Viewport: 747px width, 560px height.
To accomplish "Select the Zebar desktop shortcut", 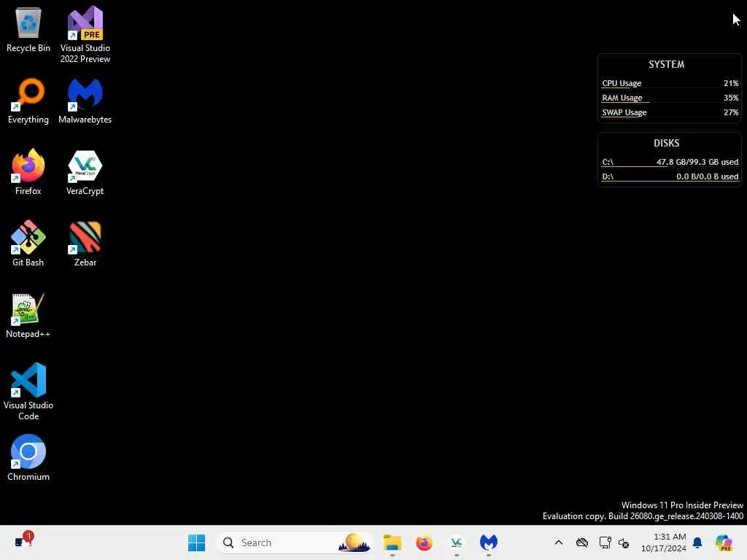I will (85, 244).
